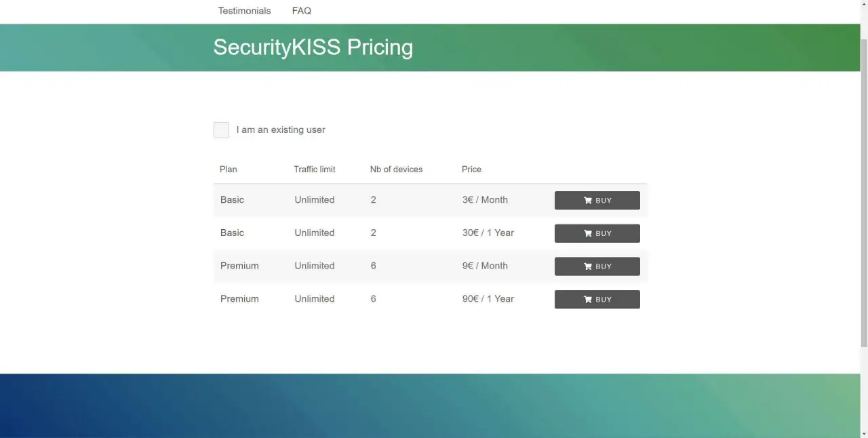Click the cart icon for Premium monthly plan
The image size is (868, 438).
click(x=588, y=266)
